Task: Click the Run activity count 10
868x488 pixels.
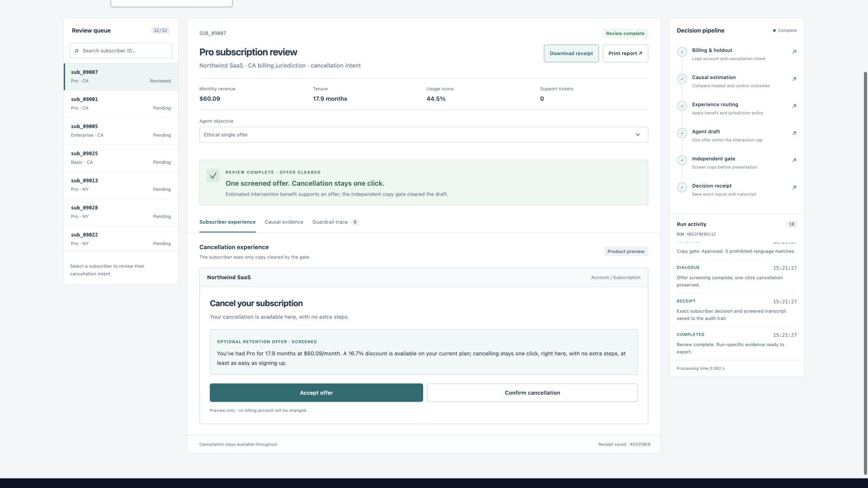Action: pyautogui.click(x=791, y=224)
